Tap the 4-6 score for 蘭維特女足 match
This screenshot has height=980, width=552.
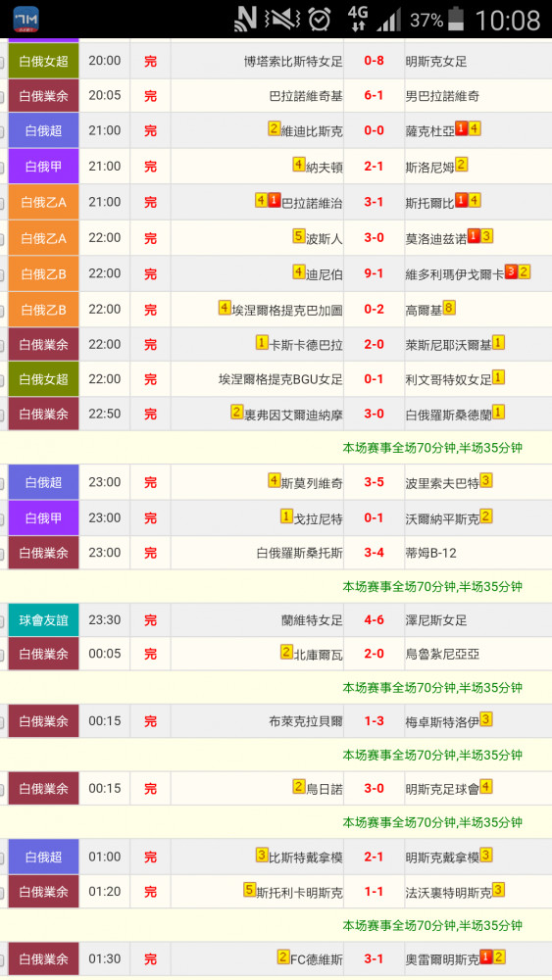click(374, 620)
